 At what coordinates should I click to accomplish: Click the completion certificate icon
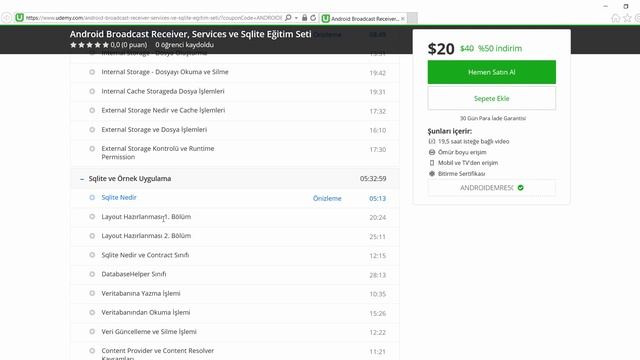pos(432,173)
